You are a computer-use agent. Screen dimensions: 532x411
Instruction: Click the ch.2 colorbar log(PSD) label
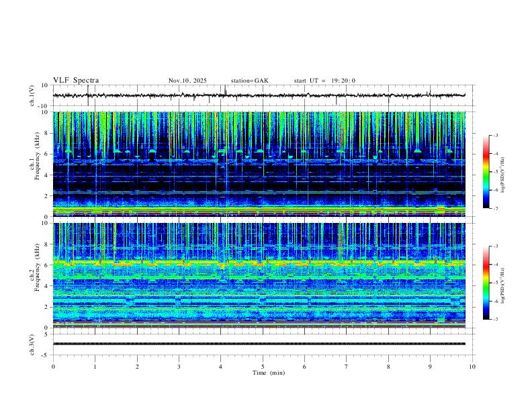pyautogui.click(x=502, y=285)
